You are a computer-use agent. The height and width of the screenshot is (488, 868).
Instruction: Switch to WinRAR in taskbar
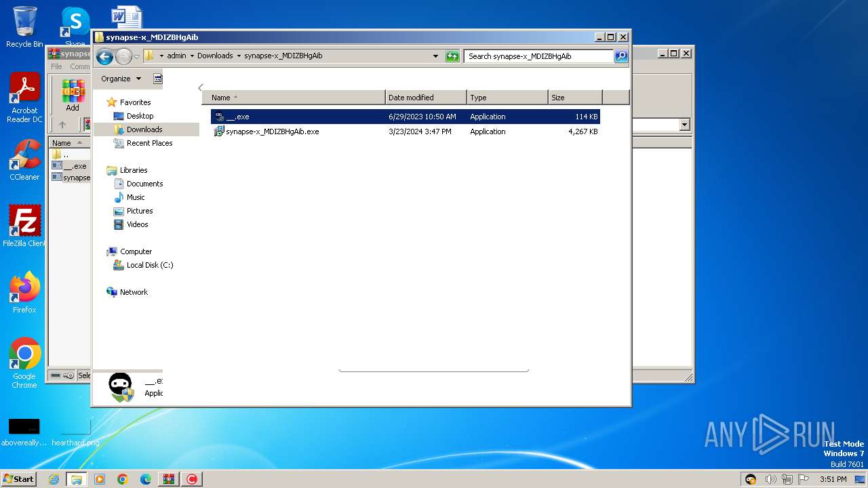tap(169, 479)
